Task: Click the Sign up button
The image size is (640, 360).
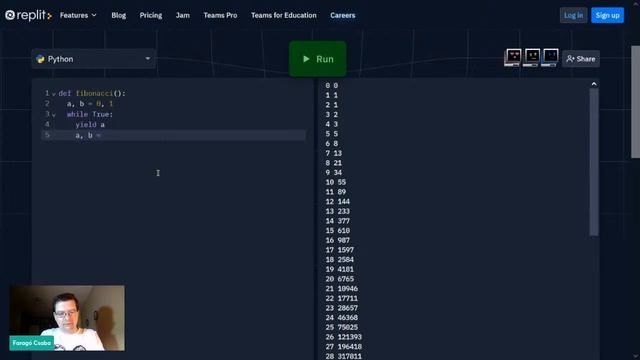Action: 607,15
